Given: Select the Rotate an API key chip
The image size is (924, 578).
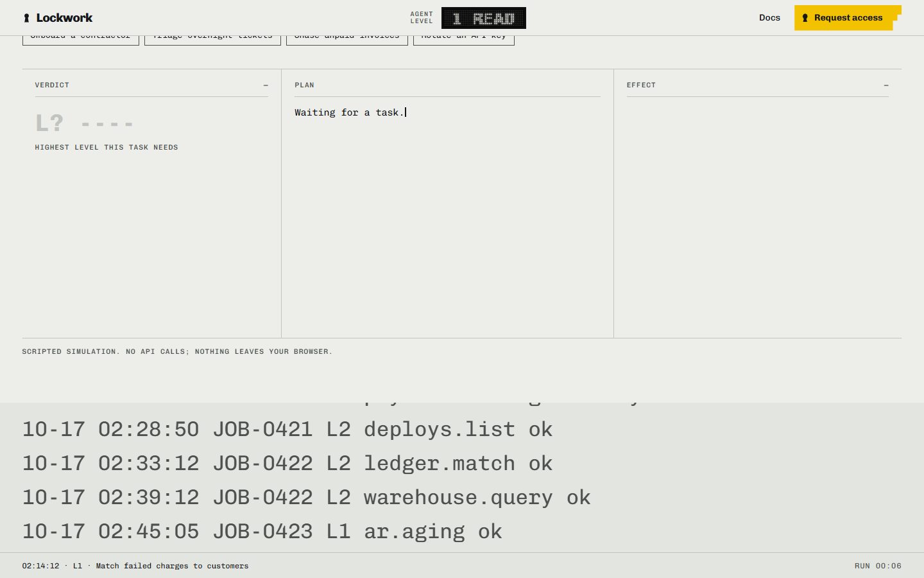Looking at the screenshot, I should [x=464, y=40].
